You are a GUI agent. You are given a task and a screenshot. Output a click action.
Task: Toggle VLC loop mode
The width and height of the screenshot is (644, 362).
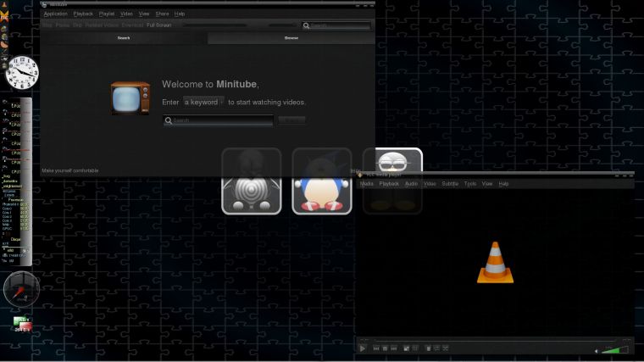[x=436, y=348]
